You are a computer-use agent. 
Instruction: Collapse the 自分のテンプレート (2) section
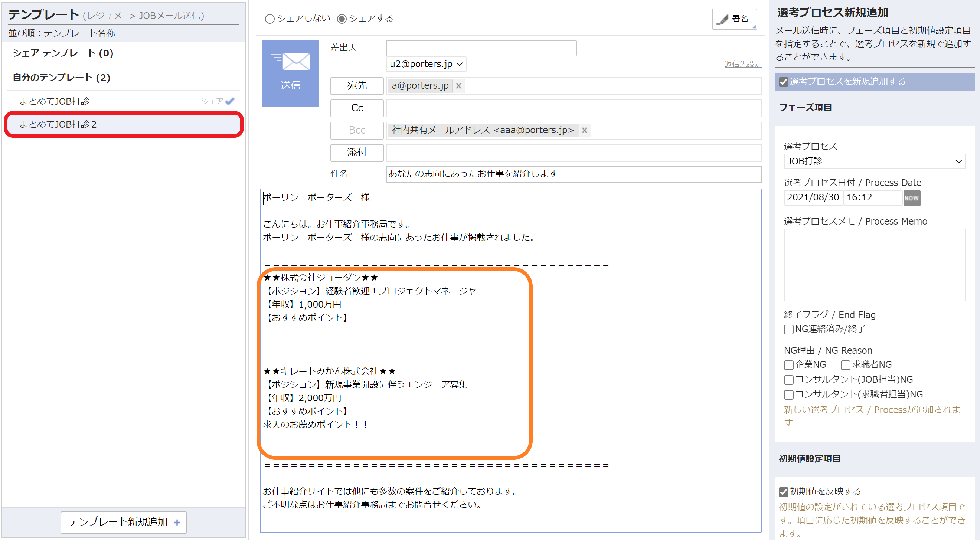tap(62, 78)
